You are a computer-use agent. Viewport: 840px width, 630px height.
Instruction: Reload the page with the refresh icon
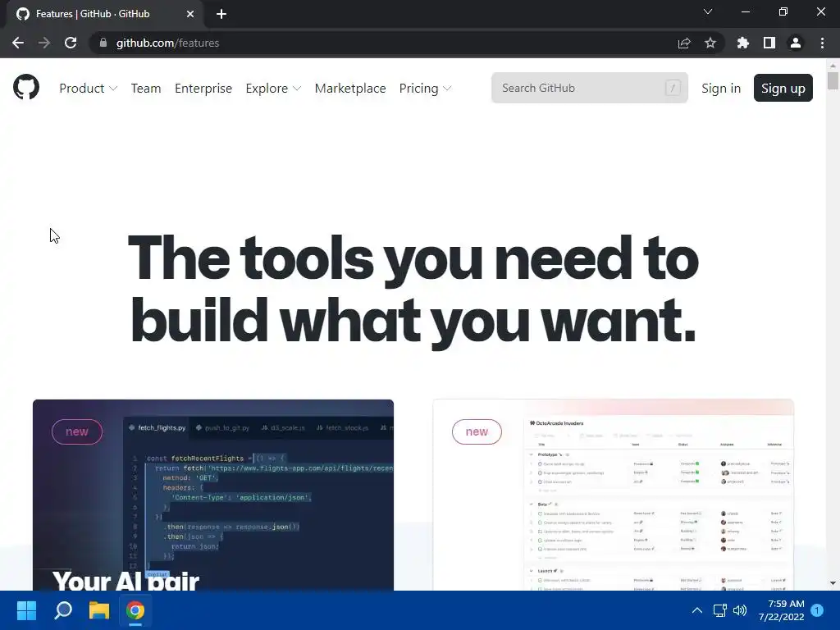[x=71, y=43]
